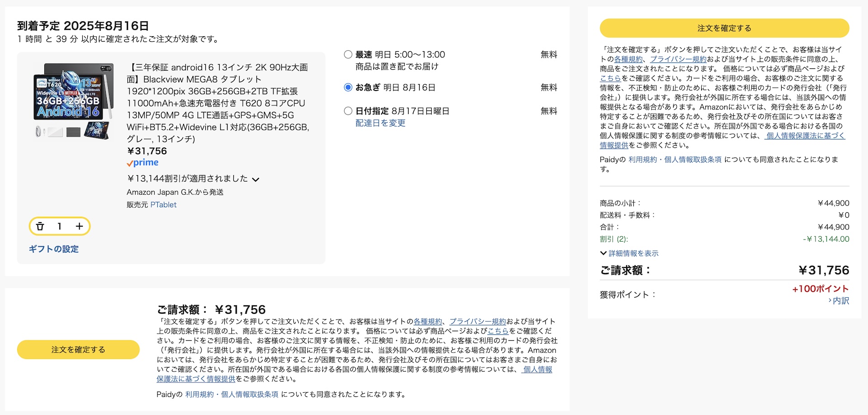
Task: Open 各種規約 link in the order summary sidebar
Action: (x=628, y=59)
